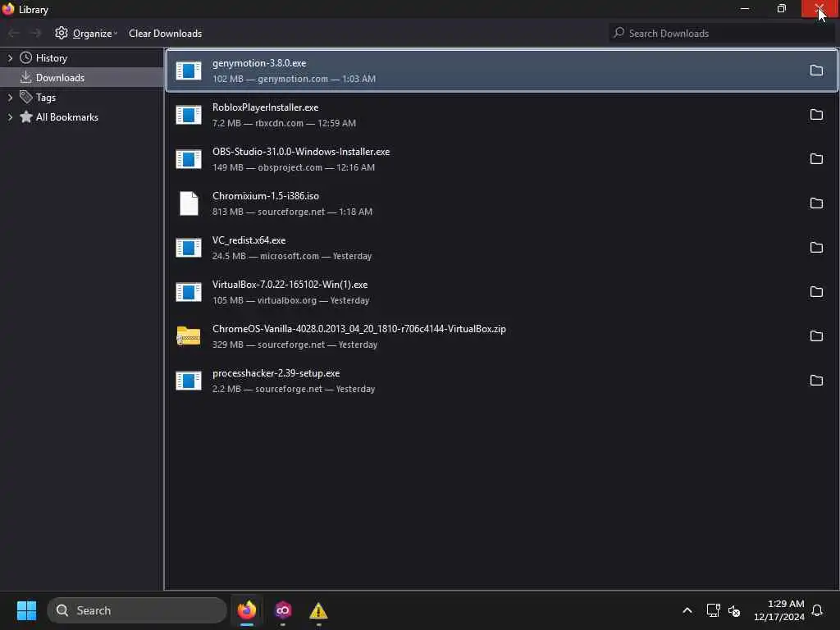The image size is (840, 630).
Task: Click the muted volume tray icon
Action: coord(734,610)
